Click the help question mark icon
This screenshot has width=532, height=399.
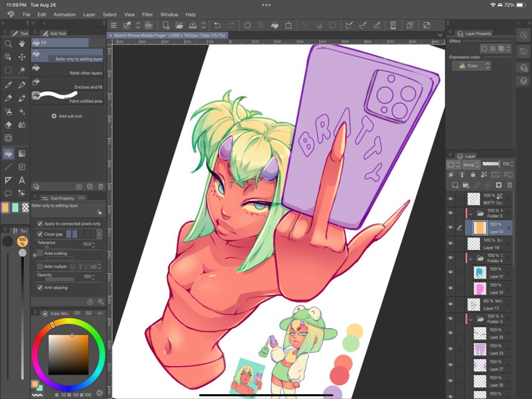coord(410,25)
